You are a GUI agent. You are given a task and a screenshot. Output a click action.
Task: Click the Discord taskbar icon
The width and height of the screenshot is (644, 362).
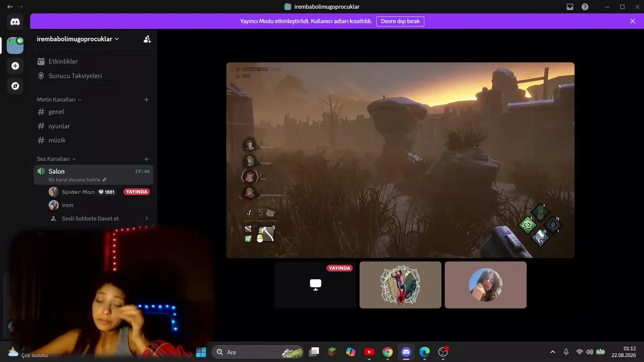(x=406, y=352)
